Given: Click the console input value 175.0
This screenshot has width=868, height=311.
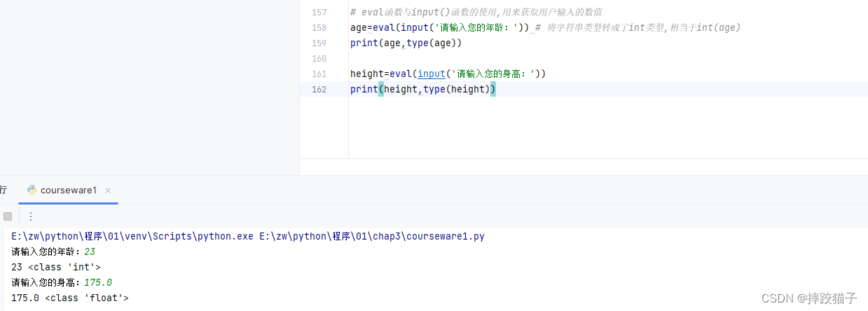Looking at the screenshot, I should click(x=98, y=283).
